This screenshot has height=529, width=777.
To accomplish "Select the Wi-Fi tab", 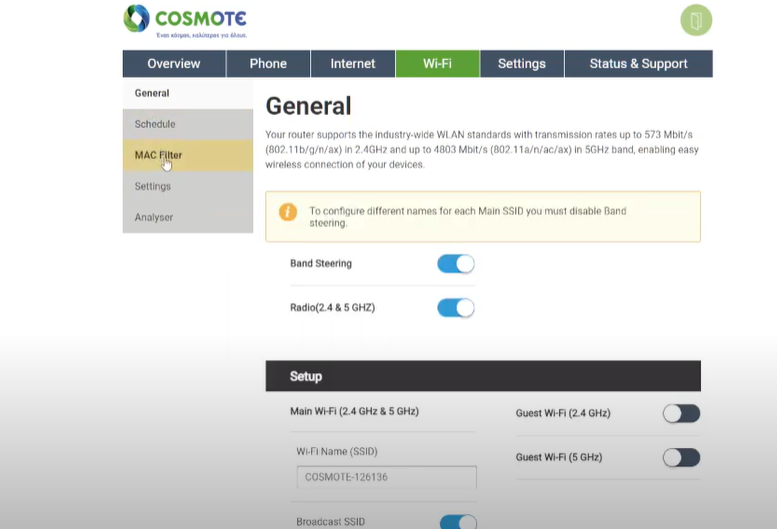I will (x=437, y=64).
